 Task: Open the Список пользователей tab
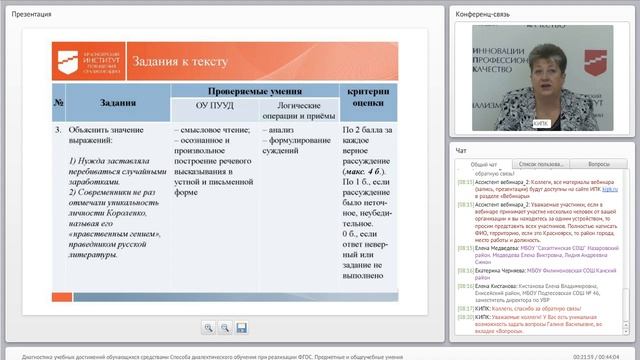pyautogui.click(x=541, y=164)
